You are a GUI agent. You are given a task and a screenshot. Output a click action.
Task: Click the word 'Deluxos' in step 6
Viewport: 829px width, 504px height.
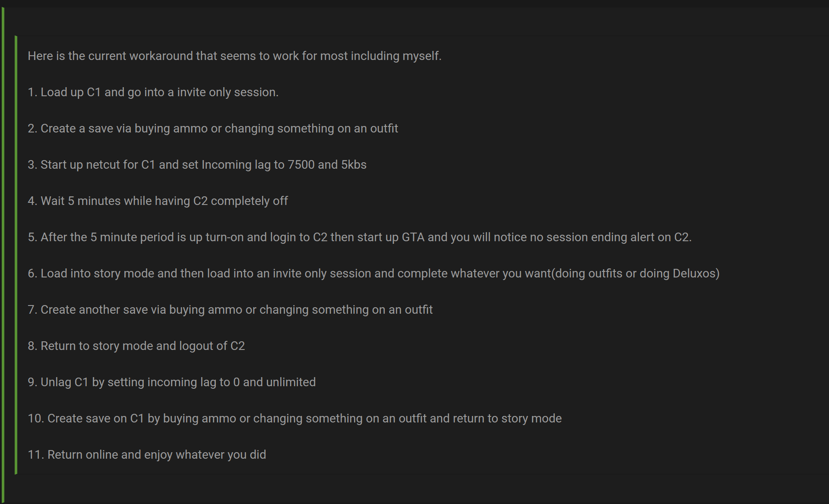click(x=694, y=274)
